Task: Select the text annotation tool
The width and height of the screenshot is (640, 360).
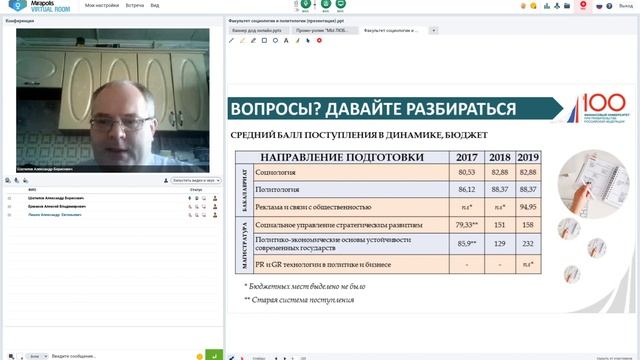Action: 286,40
